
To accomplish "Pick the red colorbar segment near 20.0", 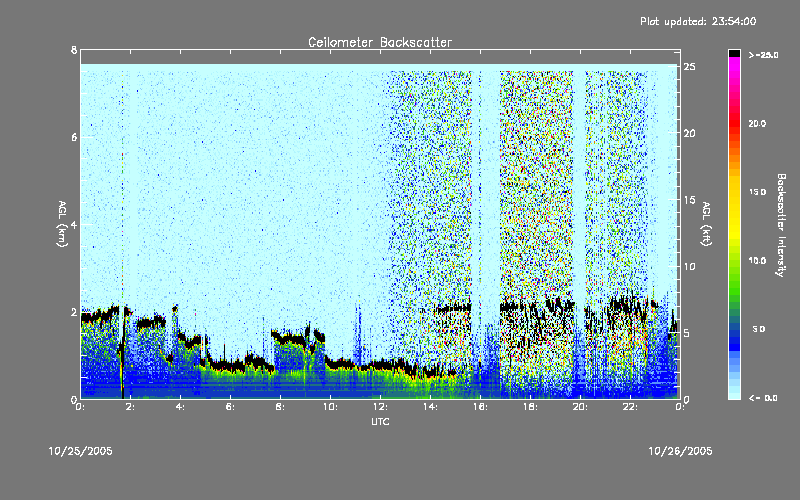I will coord(734,122).
